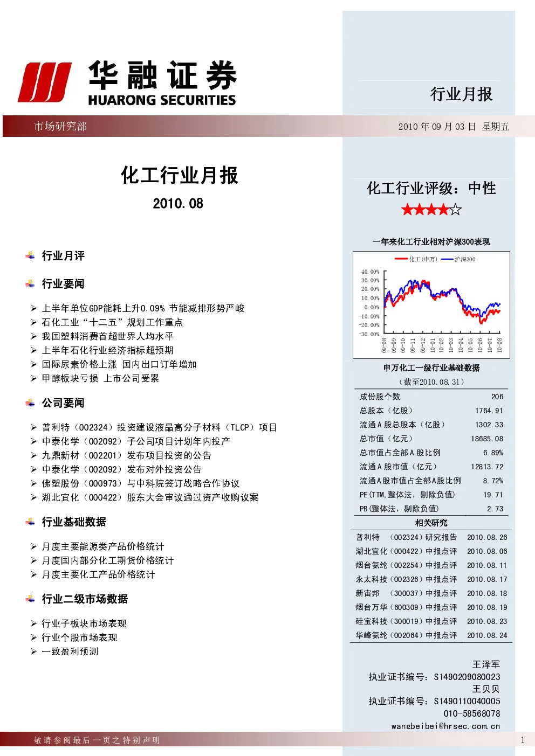Click 行业子板块市场表现
Image resolution: width=535 pixels, height=756 pixels.
point(84,623)
